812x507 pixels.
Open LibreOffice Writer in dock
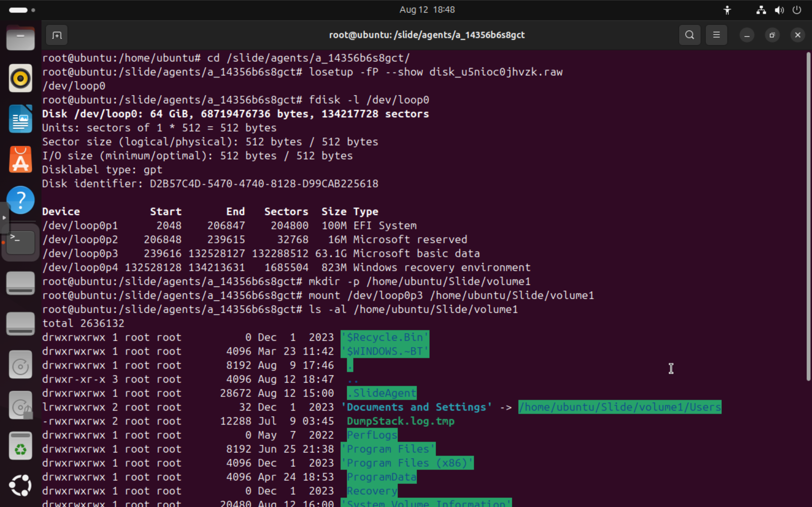(x=20, y=119)
